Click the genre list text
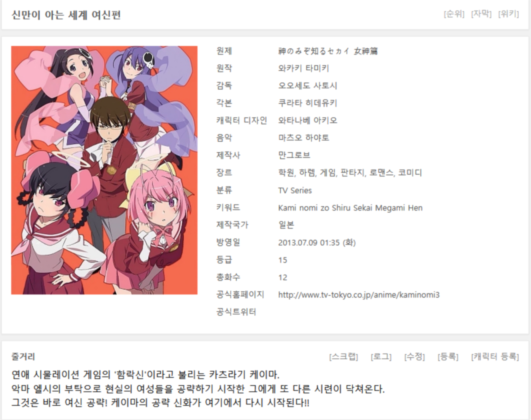This screenshot has height=420, width=531. pos(350,173)
